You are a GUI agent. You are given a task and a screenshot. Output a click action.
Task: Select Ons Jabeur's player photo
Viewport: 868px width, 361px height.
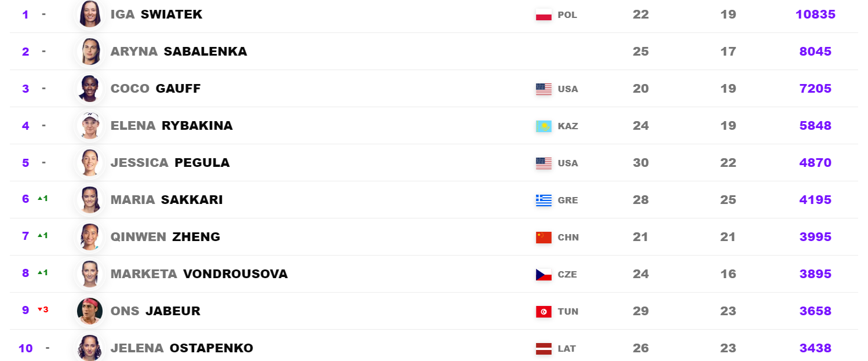tap(90, 311)
